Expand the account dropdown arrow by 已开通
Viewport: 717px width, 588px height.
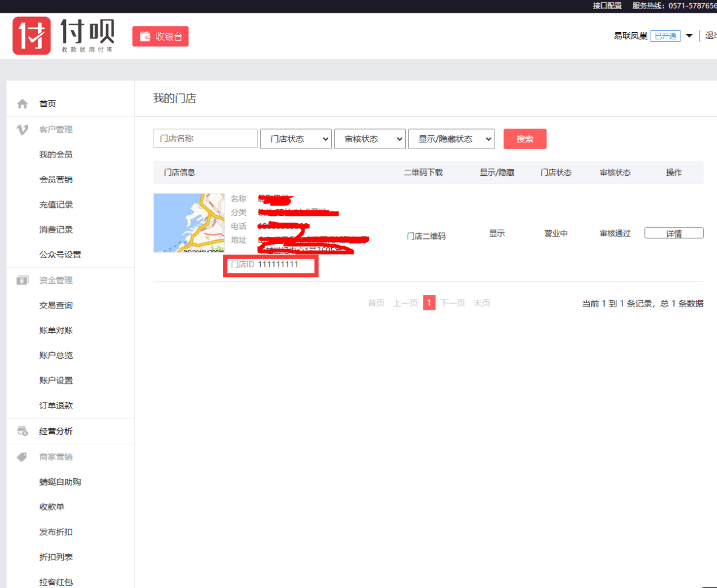click(688, 36)
